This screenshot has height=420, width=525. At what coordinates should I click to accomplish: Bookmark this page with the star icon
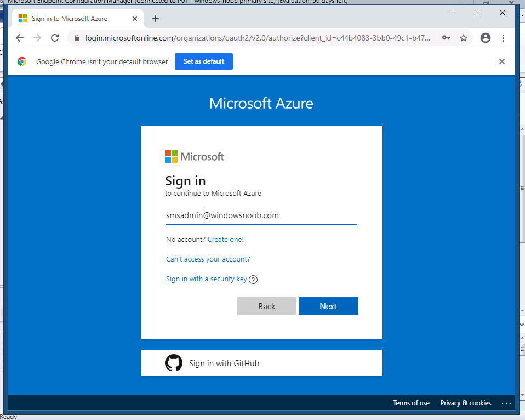tap(464, 38)
